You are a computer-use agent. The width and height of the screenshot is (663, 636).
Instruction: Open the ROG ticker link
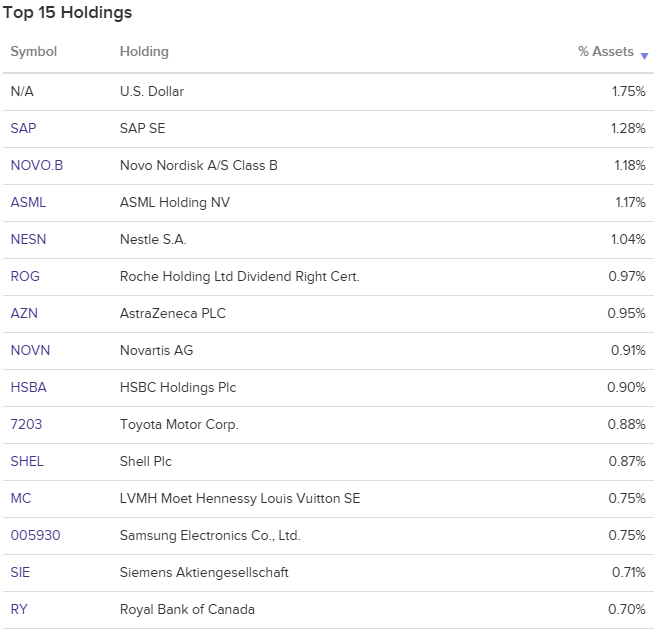25,276
